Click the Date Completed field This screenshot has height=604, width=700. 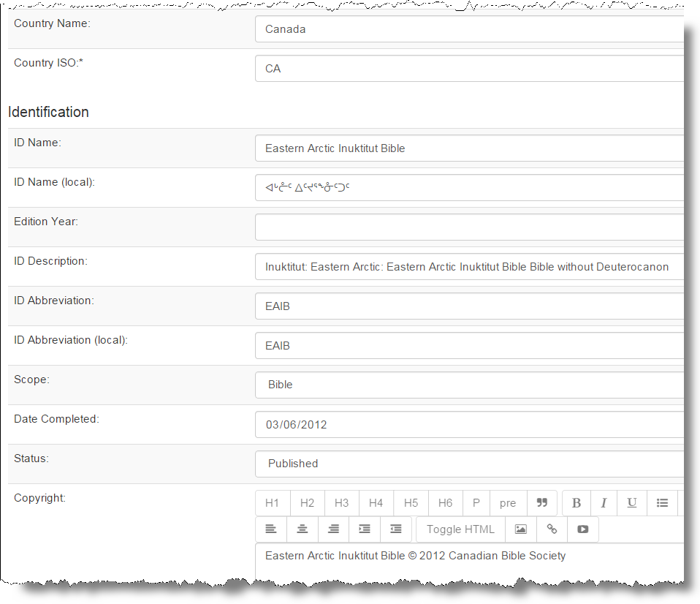469,424
